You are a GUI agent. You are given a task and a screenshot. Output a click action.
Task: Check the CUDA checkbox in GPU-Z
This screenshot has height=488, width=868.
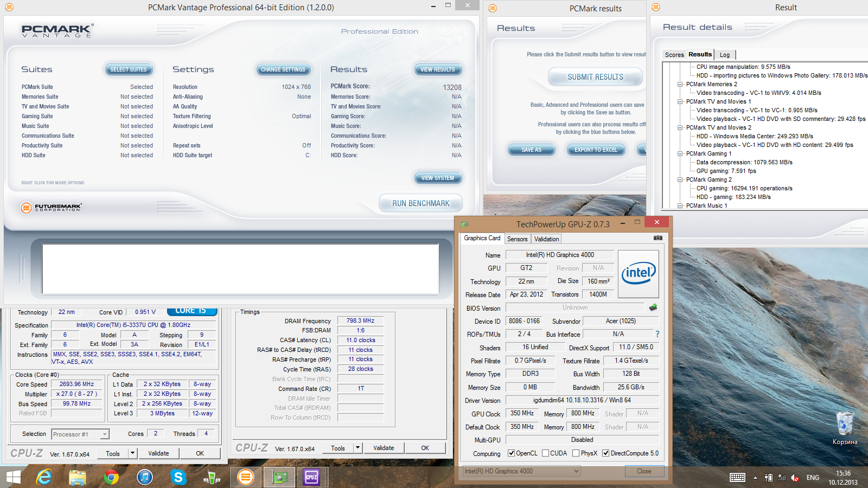545,453
